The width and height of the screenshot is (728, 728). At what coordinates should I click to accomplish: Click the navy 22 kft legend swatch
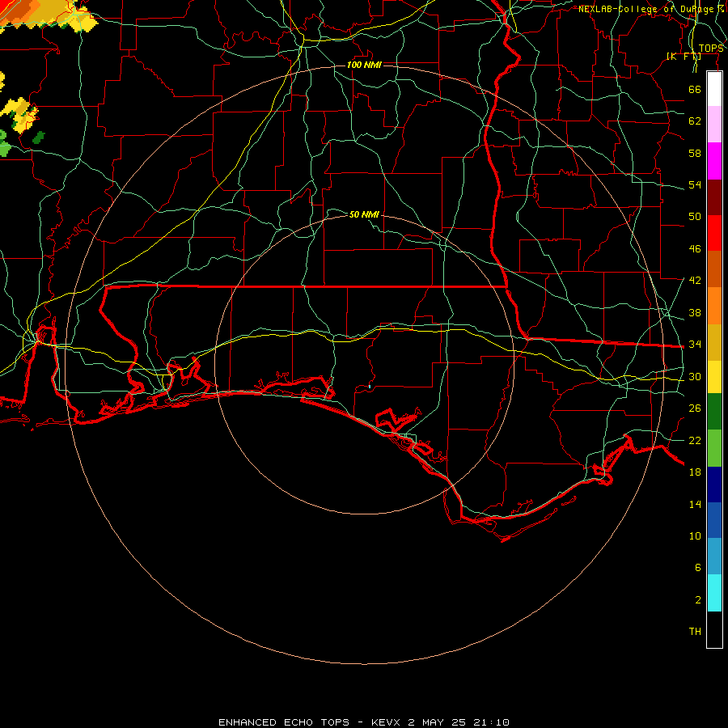(714, 485)
